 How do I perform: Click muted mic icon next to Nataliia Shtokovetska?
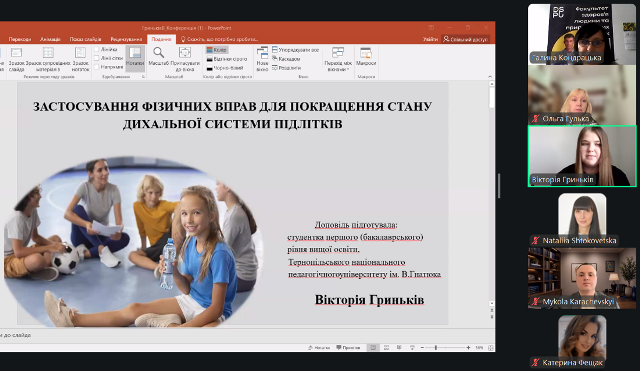536,240
